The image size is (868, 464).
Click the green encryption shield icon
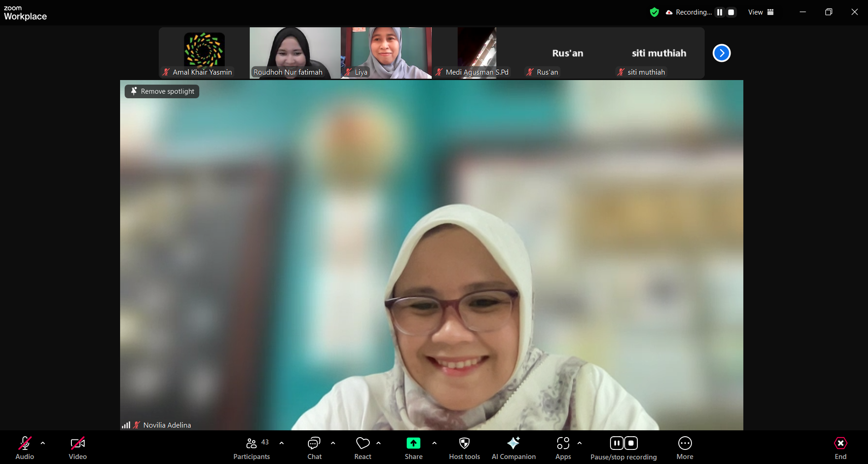click(654, 12)
